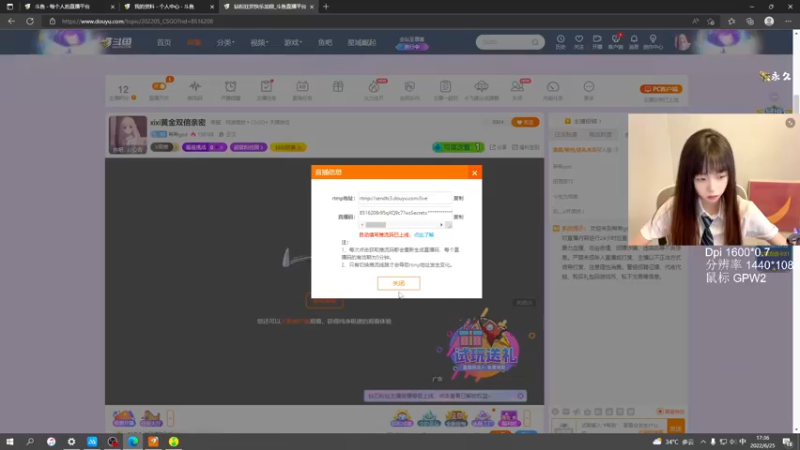
Task: Open the speedometer gauge icon in toolbar
Action: click(x=553, y=87)
